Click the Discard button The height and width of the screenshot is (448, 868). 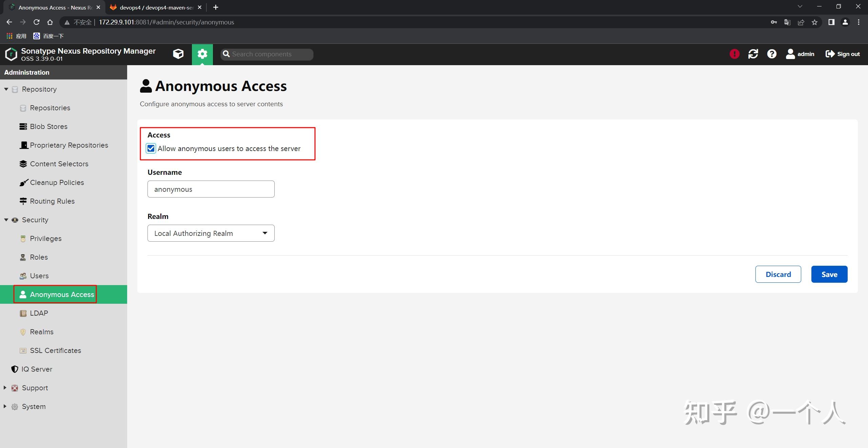pos(778,274)
